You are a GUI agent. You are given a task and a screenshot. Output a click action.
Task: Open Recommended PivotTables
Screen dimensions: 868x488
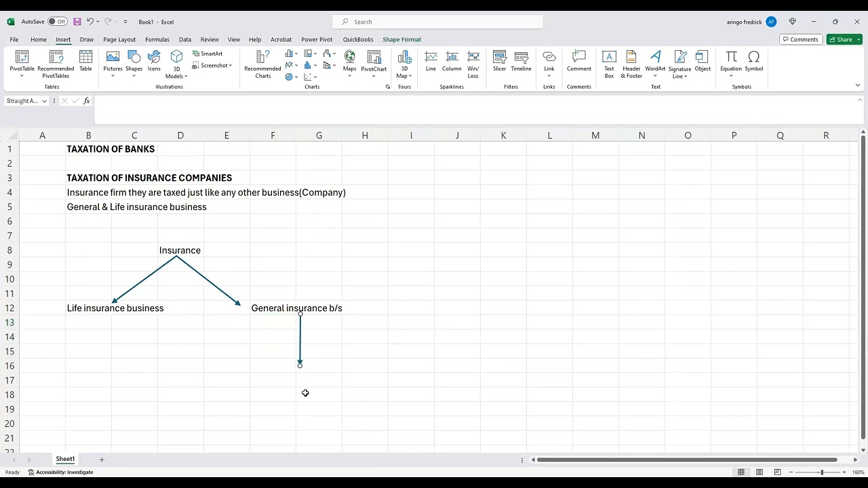tap(56, 64)
